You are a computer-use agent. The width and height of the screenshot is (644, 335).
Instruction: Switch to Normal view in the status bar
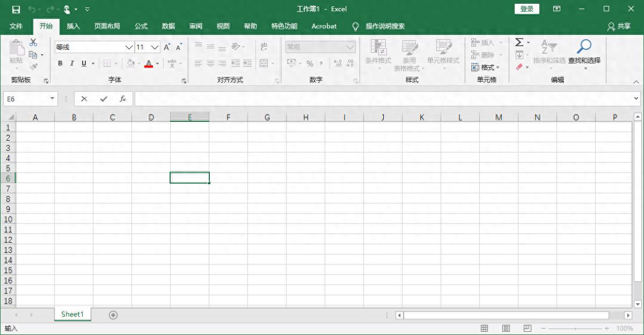[484, 328]
